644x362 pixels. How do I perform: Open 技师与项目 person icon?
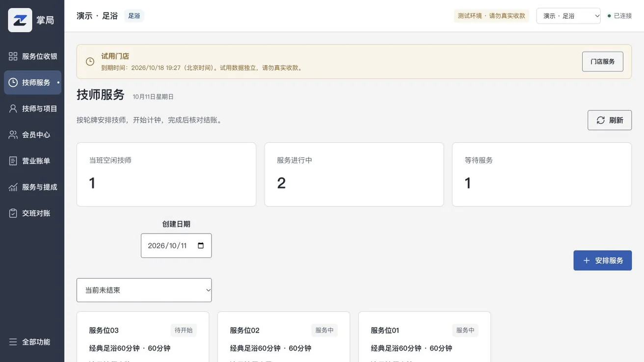[x=13, y=108]
